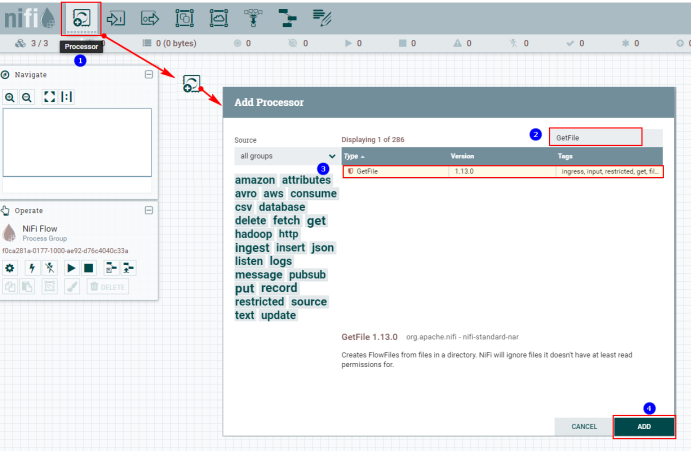Collapse the Operate panel

149,210
